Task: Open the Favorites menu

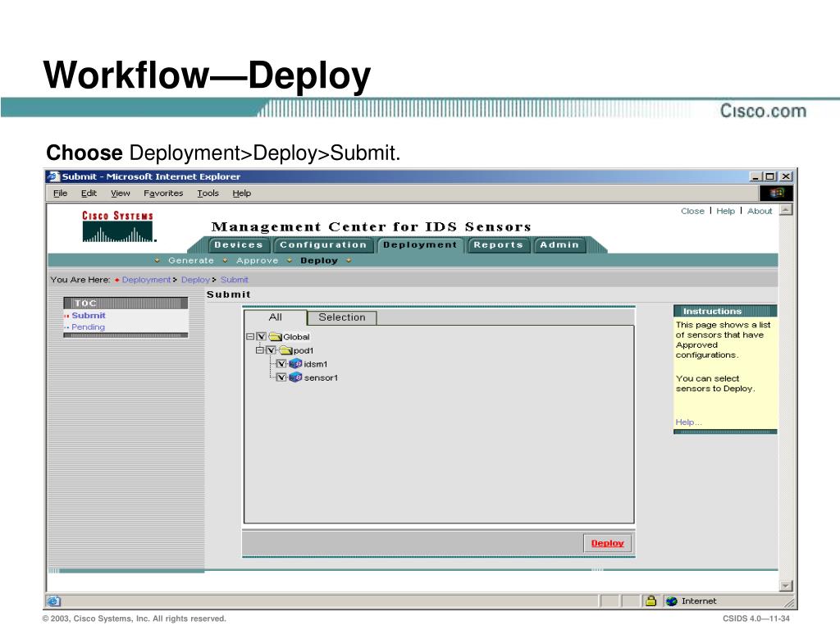Action: pyautogui.click(x=163, y=193)
